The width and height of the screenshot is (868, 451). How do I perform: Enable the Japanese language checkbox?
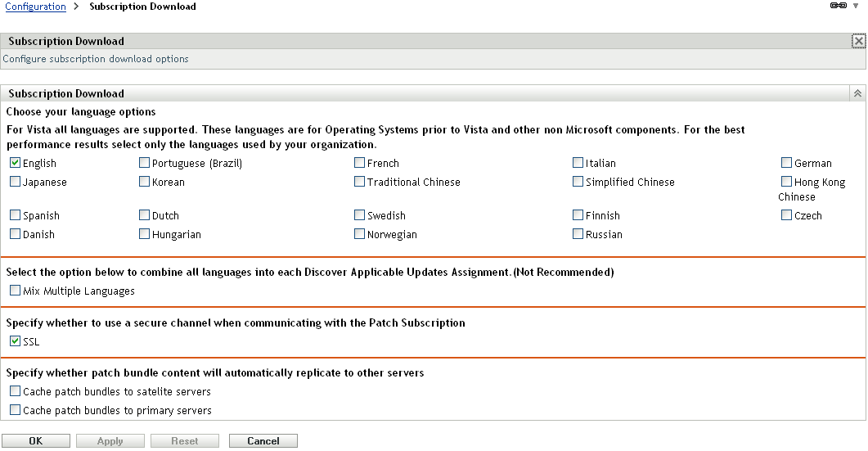pos(15,182)
